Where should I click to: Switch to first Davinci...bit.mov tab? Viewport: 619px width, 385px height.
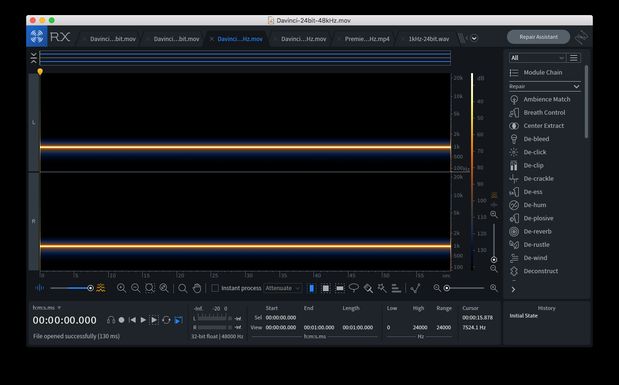click(x=113, y=39)
